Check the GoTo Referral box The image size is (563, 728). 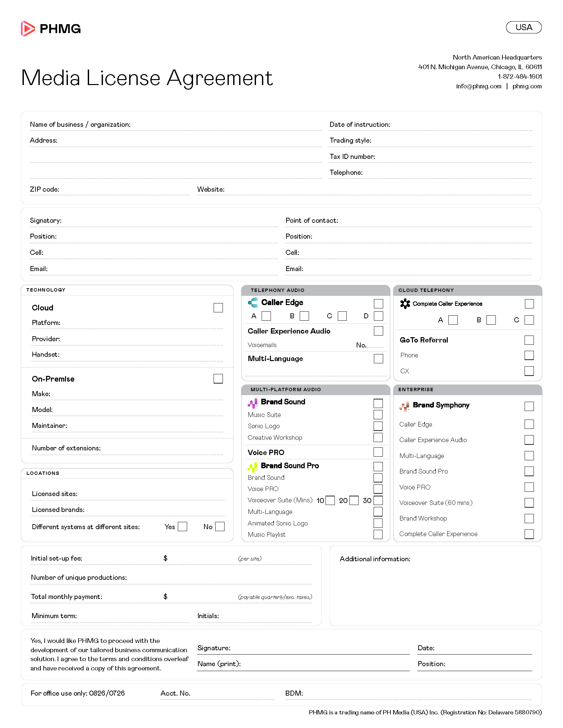click(529, 340)
